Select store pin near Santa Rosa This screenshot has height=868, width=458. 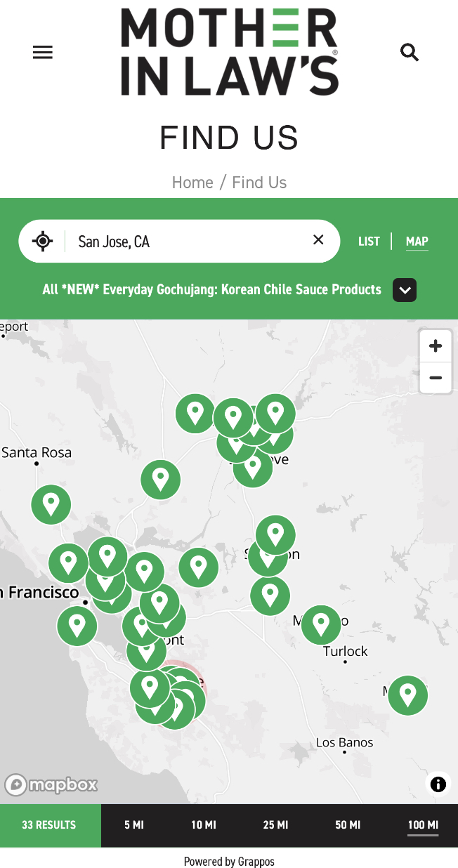pos(51,504)
